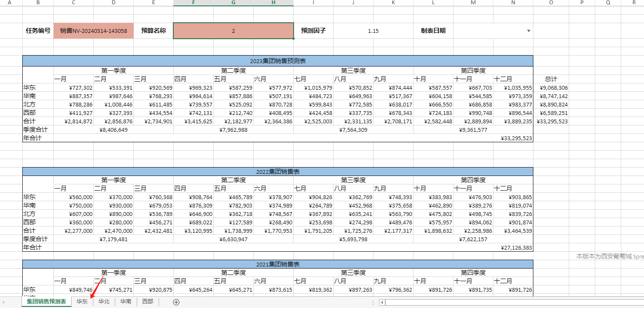
Task: Click the 预测因子 value 1.15
Action: click(373, 31)
